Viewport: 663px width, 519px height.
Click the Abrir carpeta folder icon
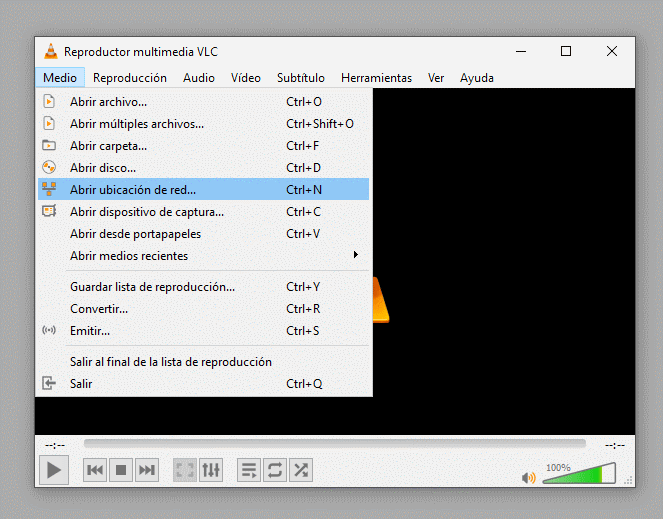[x=49, y=146]
